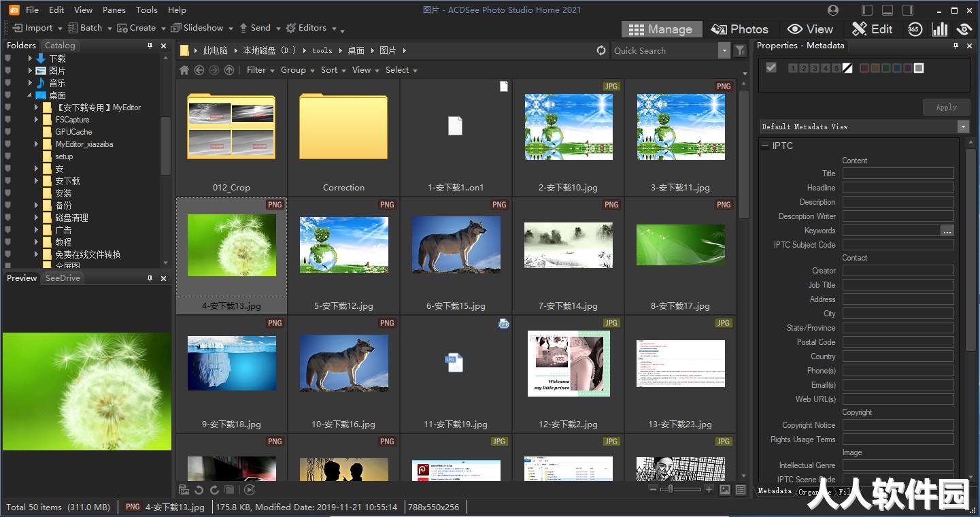Collapse the 桌面 tree node
This screenshot has width=980, height=517.
(x=29, y=95)
